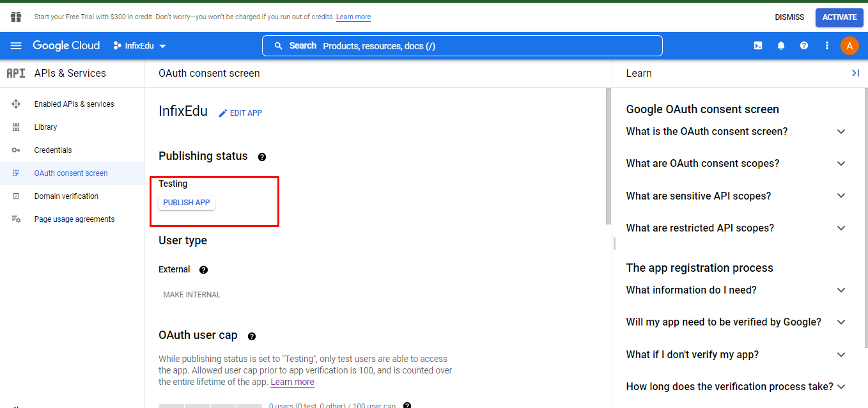
Task: Open the help question mark menu
Action: click(x=804, y=45)
